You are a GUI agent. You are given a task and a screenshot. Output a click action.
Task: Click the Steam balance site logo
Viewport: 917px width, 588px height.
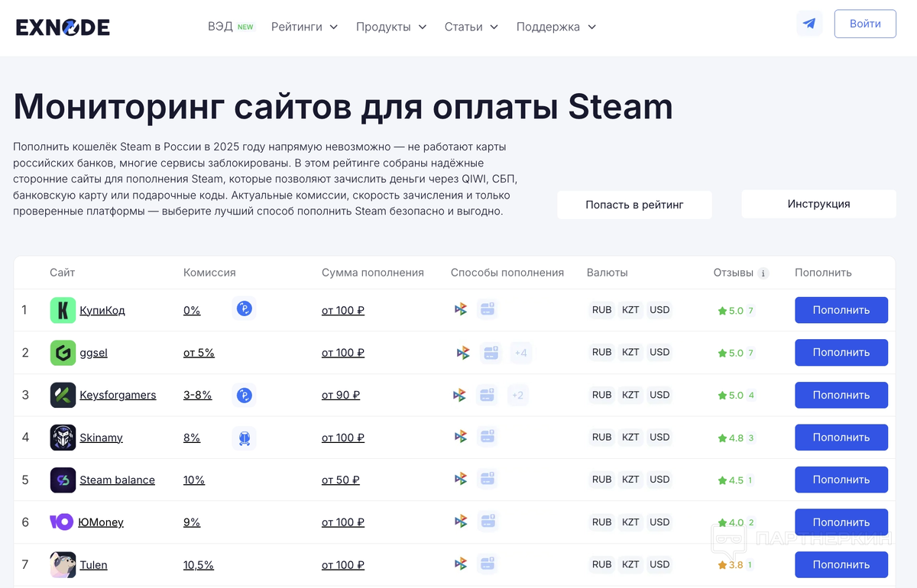click(63, 480)
